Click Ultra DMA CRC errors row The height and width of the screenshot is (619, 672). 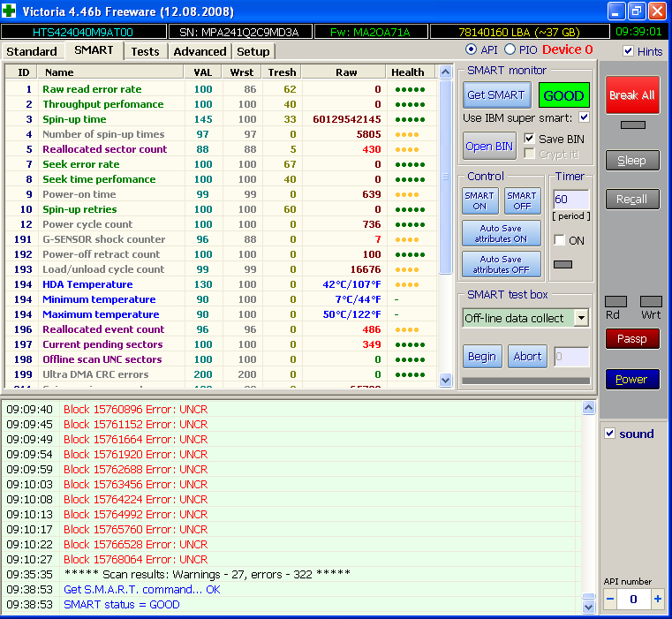(222, 374)
